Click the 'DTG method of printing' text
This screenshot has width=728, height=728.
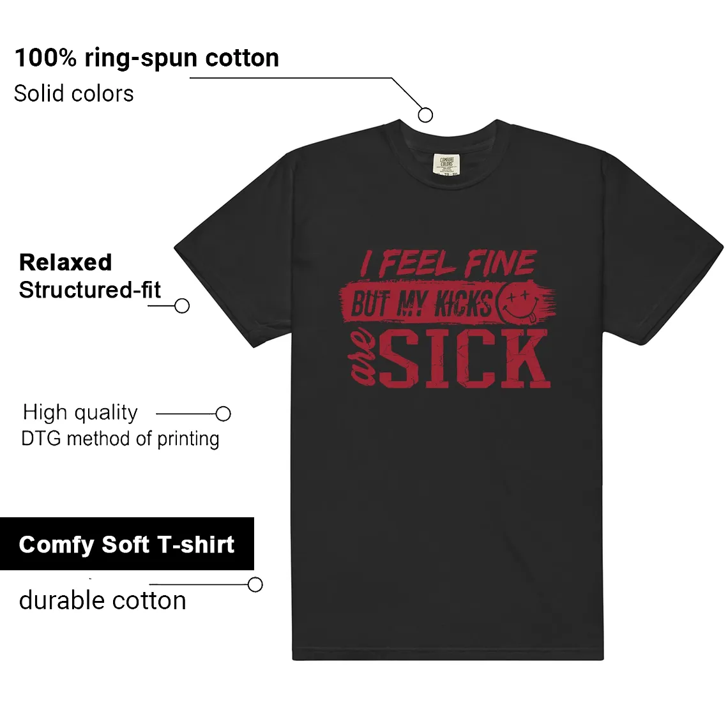point(120,439)
